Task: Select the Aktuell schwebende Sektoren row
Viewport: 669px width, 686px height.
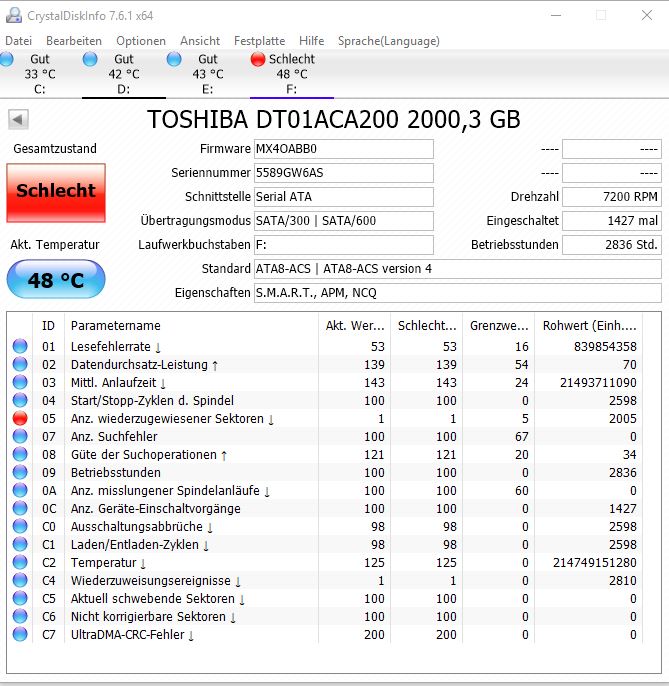Action: (325, 598)
